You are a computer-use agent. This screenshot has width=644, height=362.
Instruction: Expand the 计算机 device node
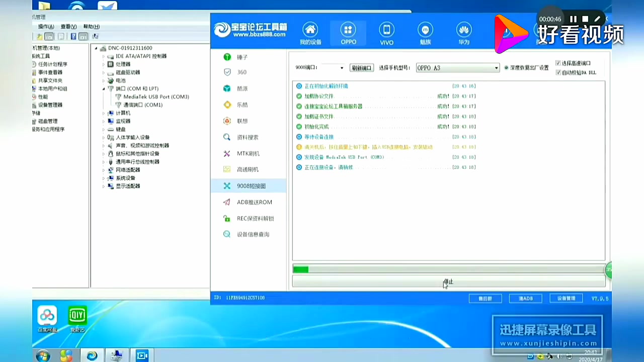click(104, 113)
